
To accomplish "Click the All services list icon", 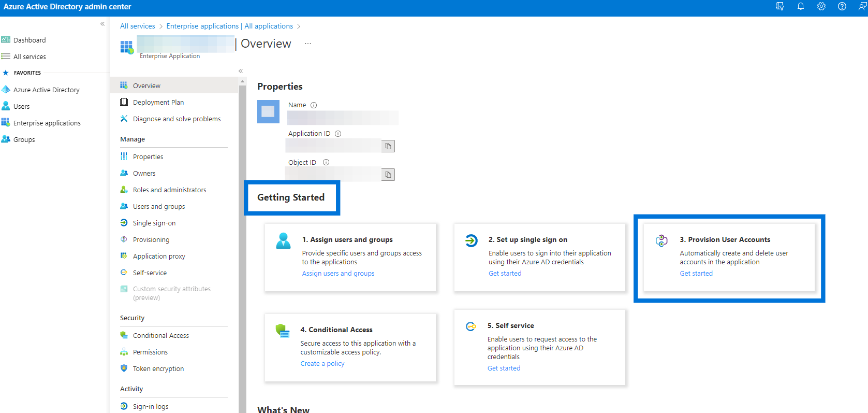I will [x=6, y=56].
